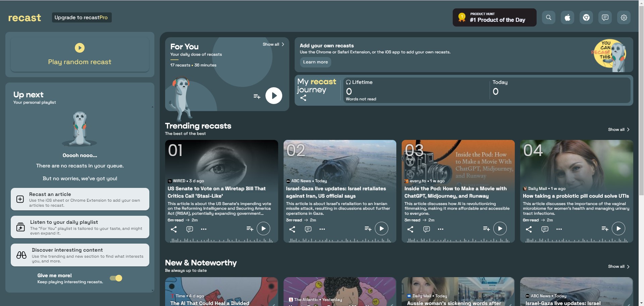This screenshot has height=306, width=644.
Task: Click the '17 recasts • 36 minutes' text
Action: 193,65
